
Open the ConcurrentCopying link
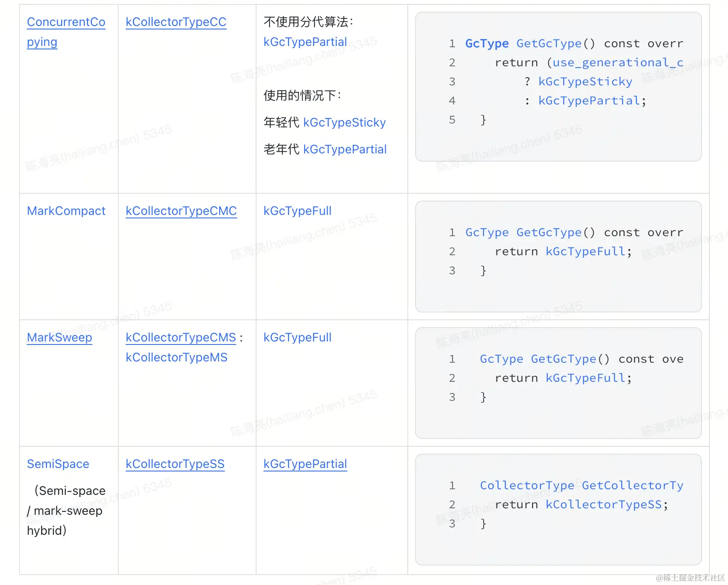pyautogui.click(x=66, y=32)
